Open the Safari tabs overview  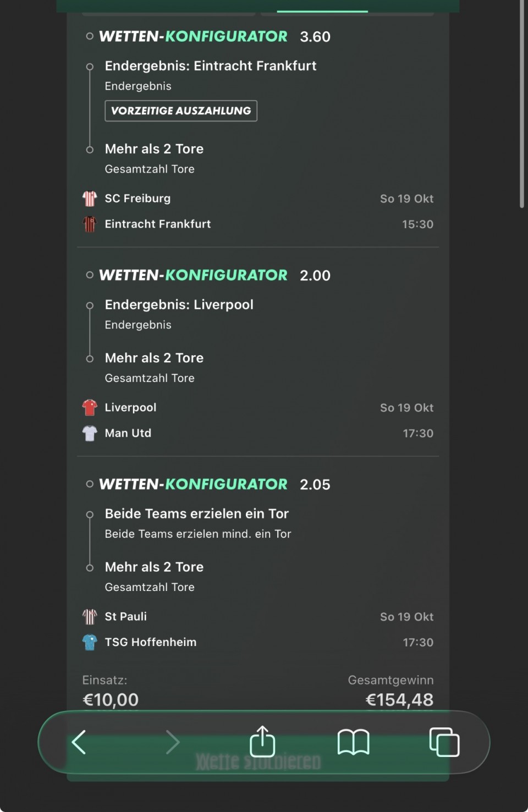click(444, 742)
